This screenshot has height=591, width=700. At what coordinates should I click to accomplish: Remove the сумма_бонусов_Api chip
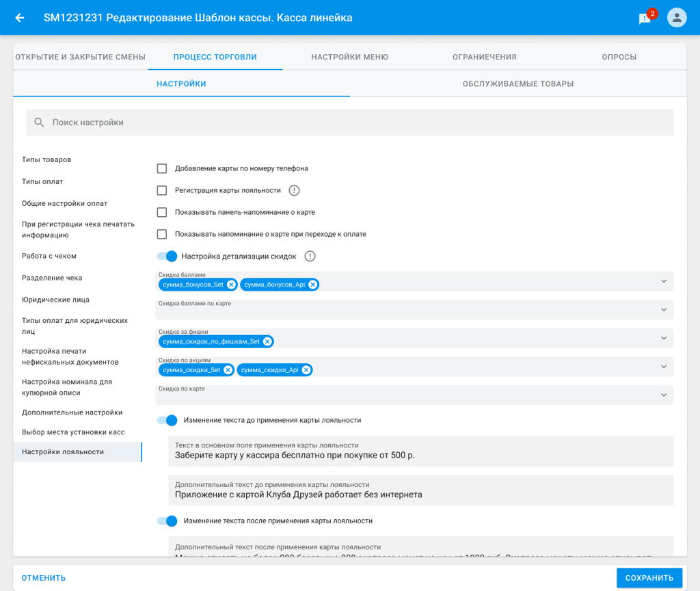coord(313,285)
